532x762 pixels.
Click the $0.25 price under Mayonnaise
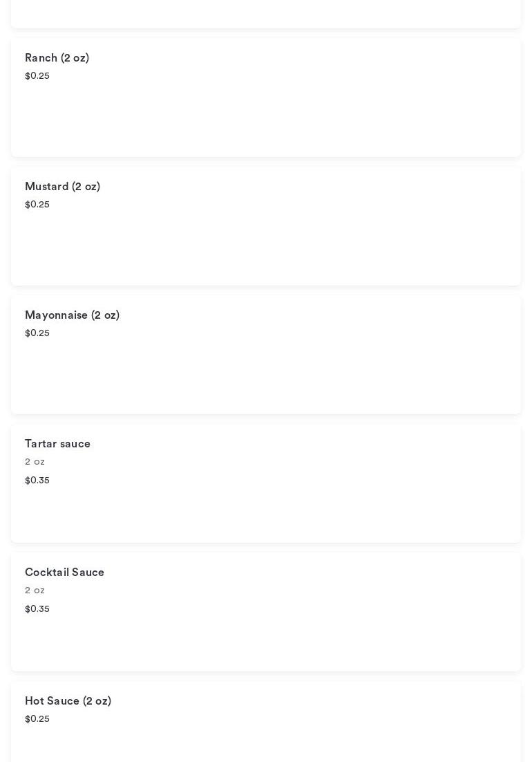pyautogui.click(x=37, y=333)
